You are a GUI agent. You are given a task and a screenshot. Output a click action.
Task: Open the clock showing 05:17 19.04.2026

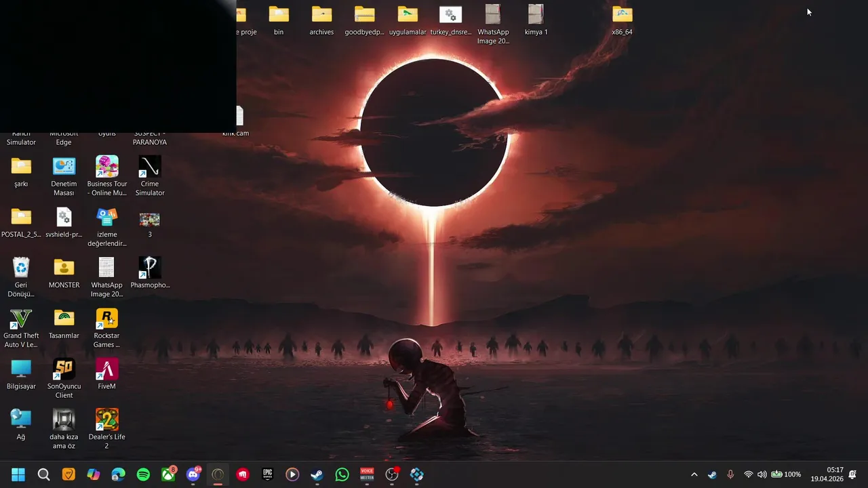[x=827, y=474]
